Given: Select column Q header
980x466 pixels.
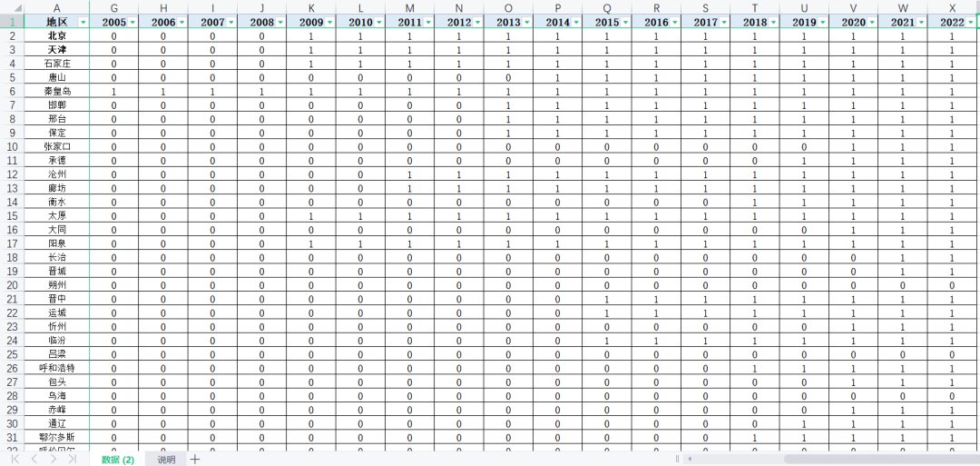Looking at the screenshot, I should coord(607,7).
